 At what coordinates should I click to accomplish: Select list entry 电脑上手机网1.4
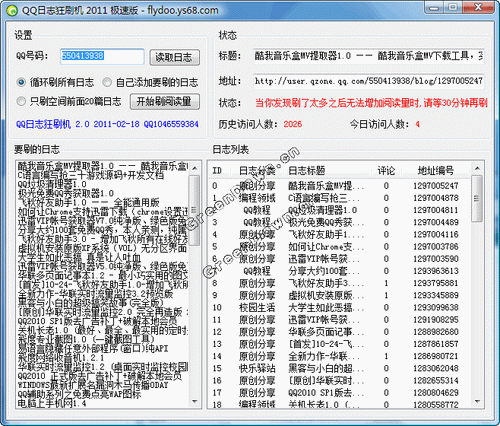(52, 404)
